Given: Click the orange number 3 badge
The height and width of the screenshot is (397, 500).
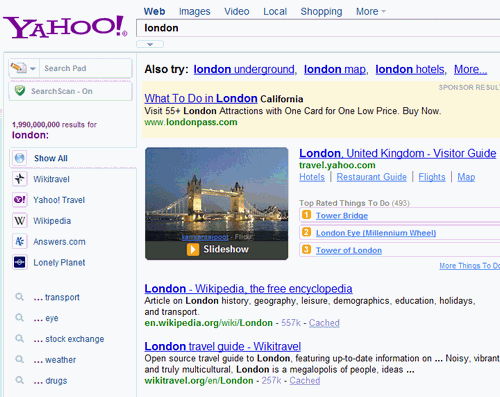Looking at the screenshot, I should [x=306, y=249].
